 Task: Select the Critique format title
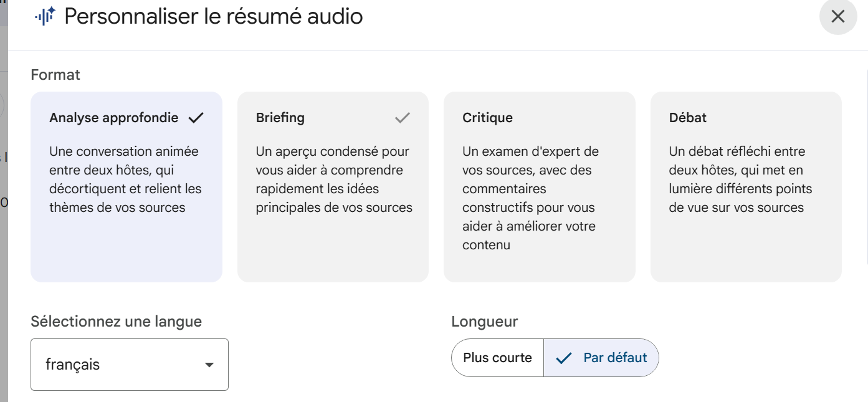[x=487, y=118]
